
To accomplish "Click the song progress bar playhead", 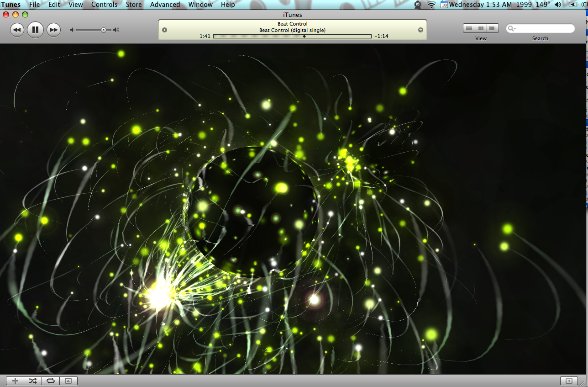I will 304,36.
